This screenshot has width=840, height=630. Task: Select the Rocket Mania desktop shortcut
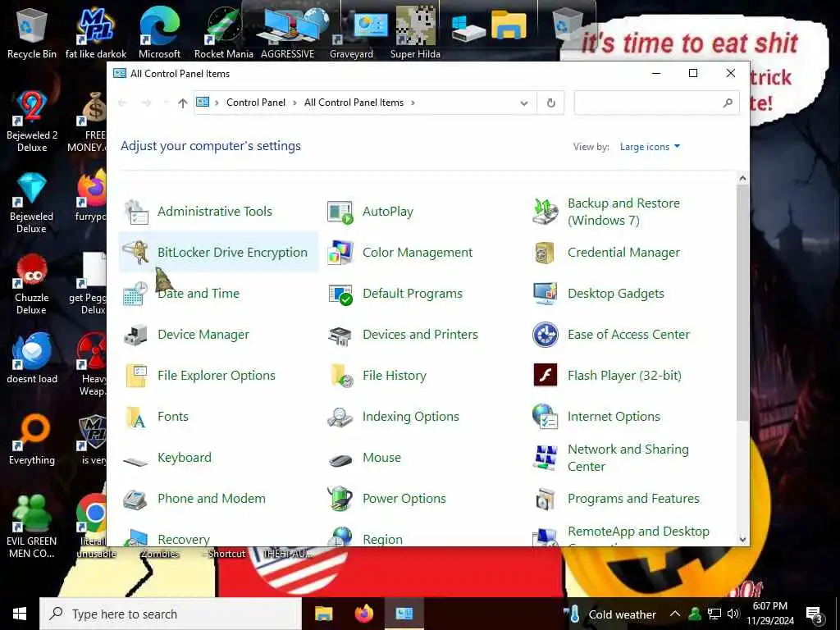click(223, 34)
